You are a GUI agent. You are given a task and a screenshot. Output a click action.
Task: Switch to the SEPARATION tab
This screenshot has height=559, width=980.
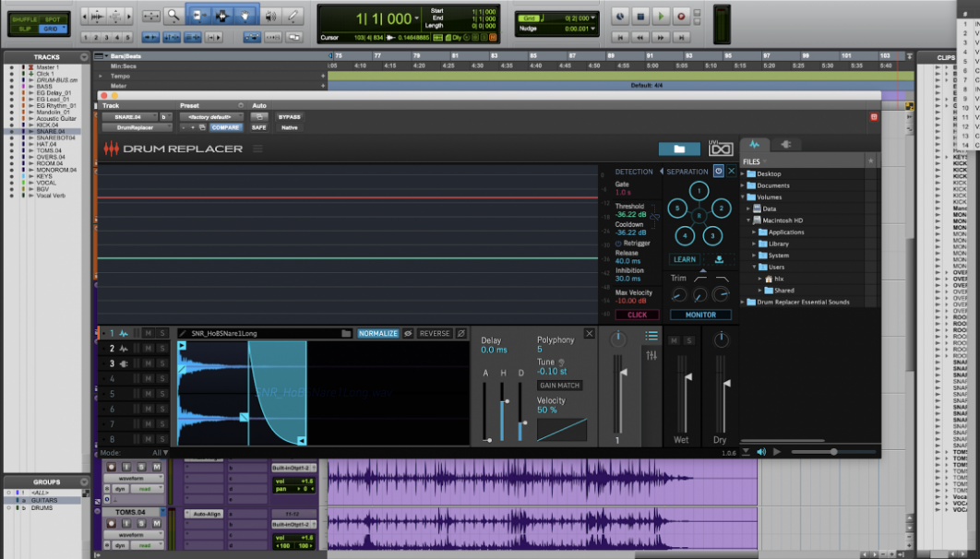[687, 172]
